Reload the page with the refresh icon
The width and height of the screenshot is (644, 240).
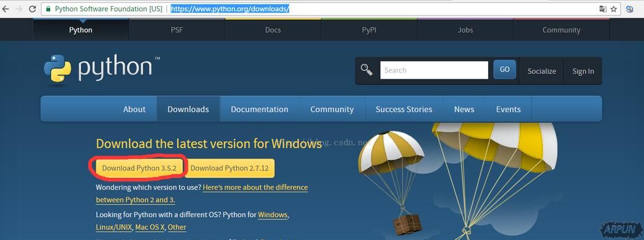tap(32, 9)
